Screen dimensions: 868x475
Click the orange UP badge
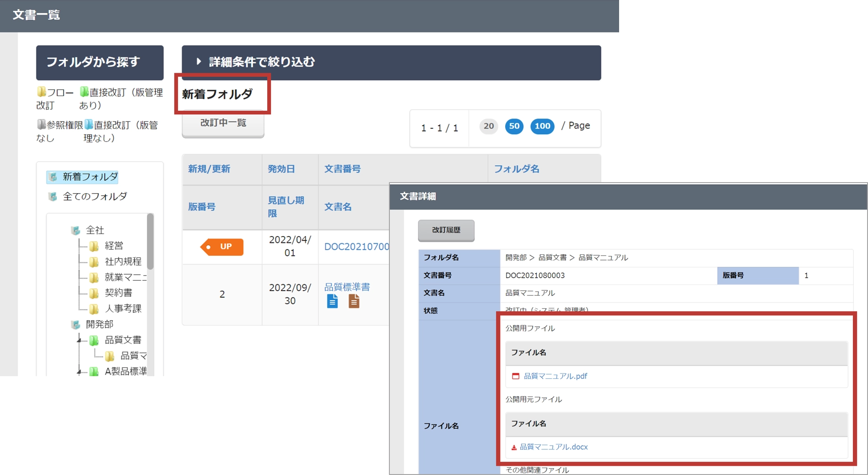point(222,247)
